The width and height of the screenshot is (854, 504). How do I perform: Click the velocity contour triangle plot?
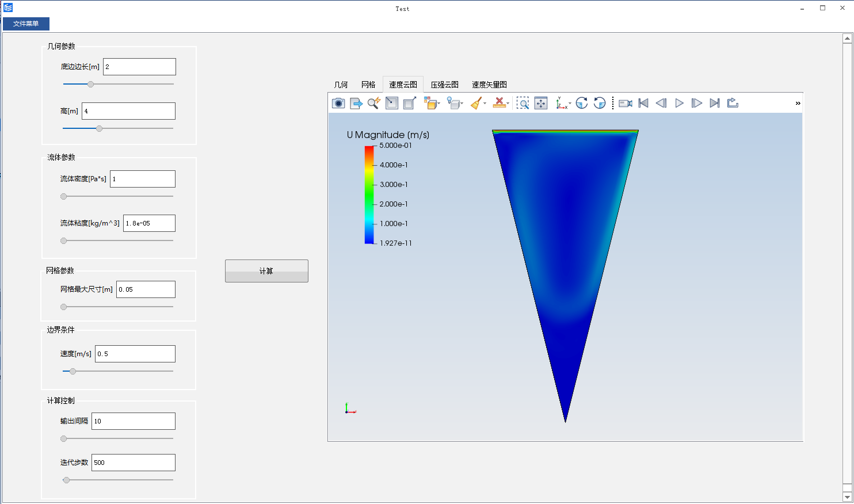coord(565,276)
